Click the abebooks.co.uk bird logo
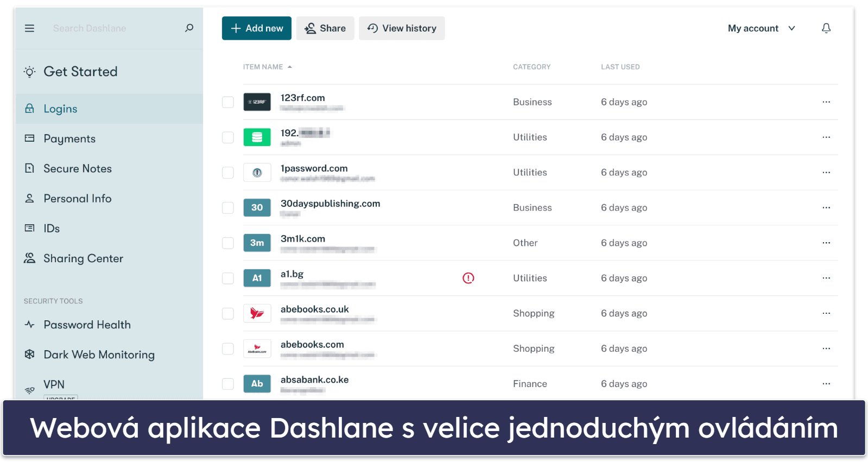The image size is (868, 462). [x=257, y=313]
